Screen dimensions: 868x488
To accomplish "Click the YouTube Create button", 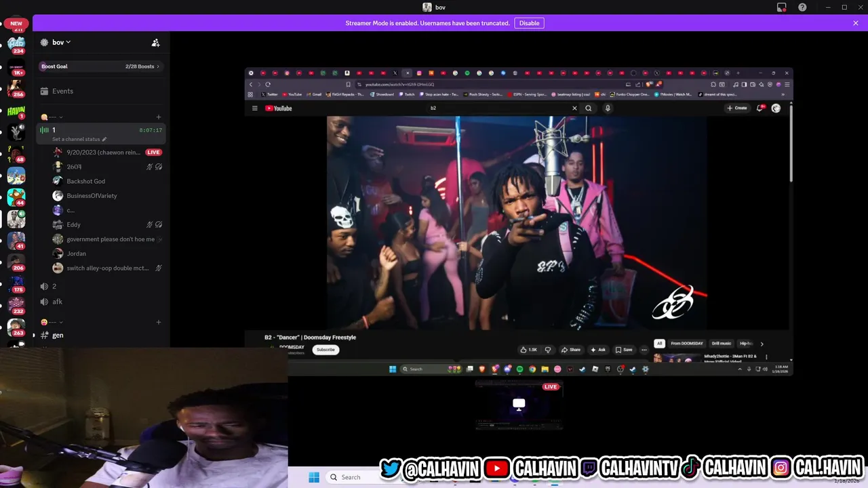I will click(x=736, y=108).
